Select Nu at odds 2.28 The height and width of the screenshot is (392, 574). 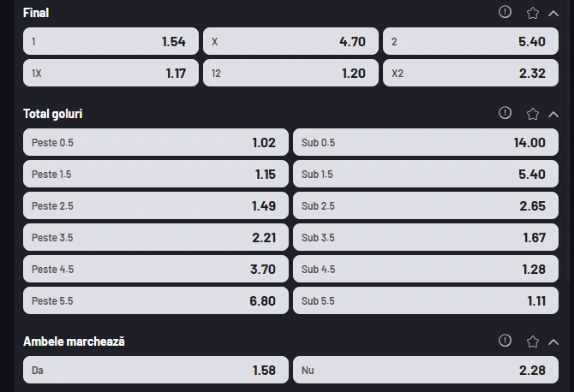(x=426, y=370)
